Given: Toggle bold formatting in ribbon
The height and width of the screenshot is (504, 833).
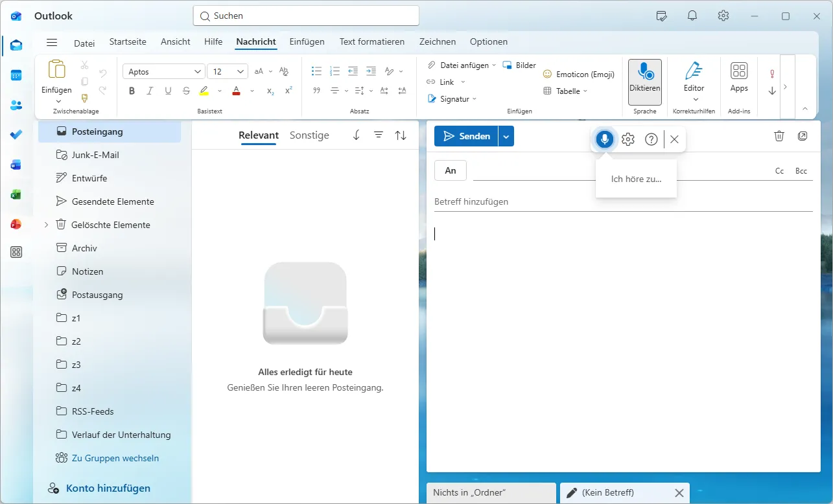Looking at the screenshot, I should pos(132,91).
